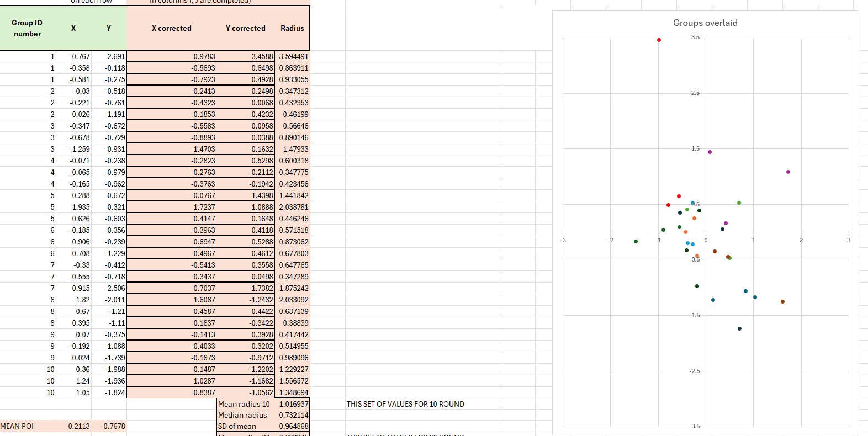
Task: Select the radius cell 2.033092
Action: coord(292,300)
